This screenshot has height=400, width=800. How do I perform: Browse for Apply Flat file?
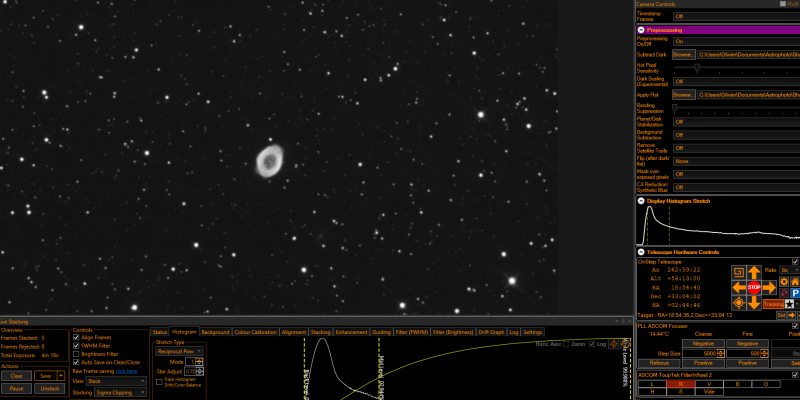pos(684,95)
